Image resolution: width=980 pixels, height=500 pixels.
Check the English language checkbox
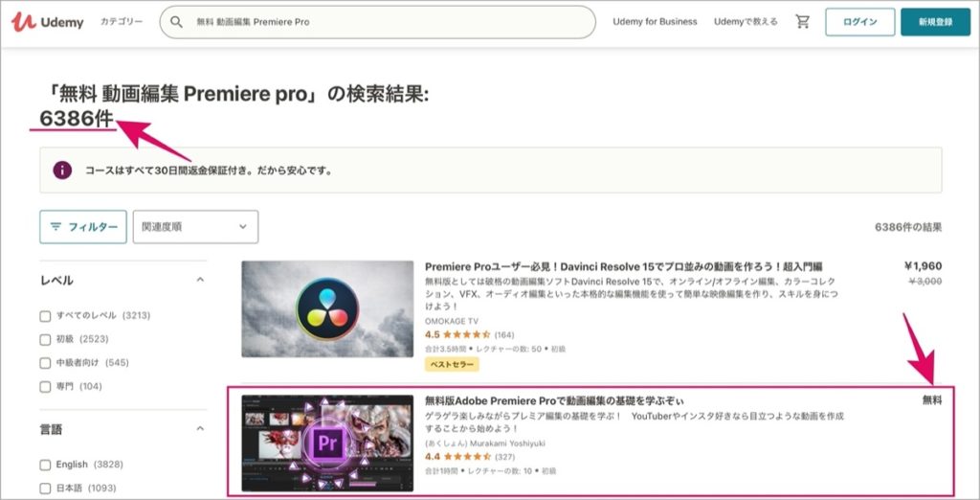tap(45, 465)
